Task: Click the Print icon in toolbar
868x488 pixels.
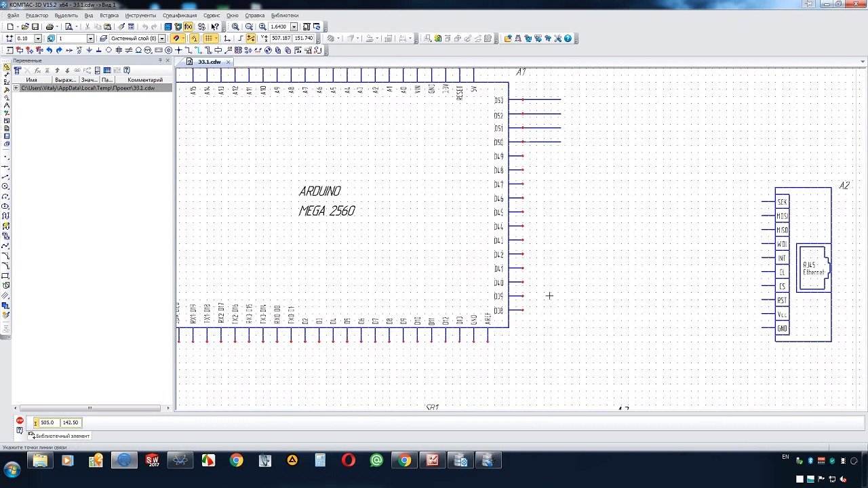Action: (x=50, y=27)
